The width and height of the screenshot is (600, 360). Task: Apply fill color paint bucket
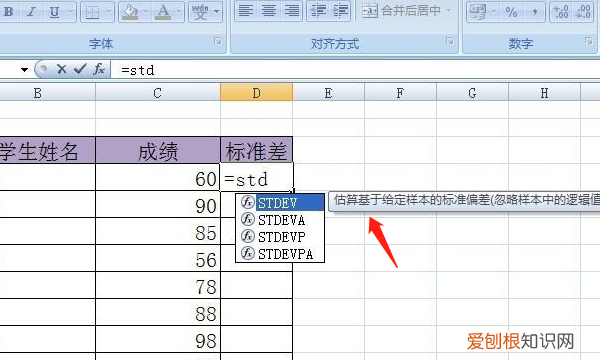click(130, 12)
